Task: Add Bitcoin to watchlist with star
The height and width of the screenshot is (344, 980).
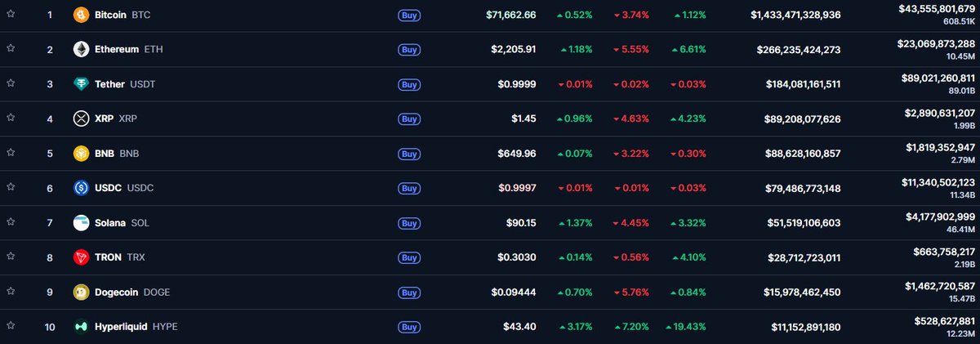Action: click(11, 15)
